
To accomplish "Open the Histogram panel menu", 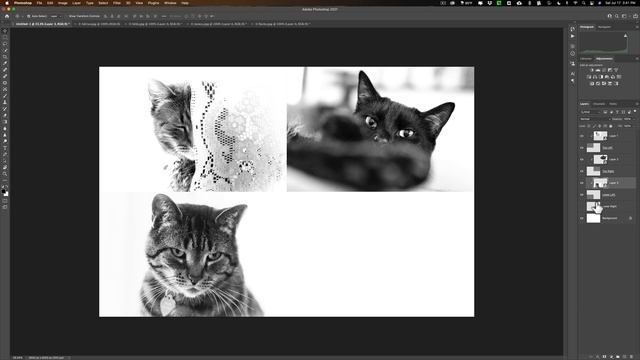I will pos(637,27).
